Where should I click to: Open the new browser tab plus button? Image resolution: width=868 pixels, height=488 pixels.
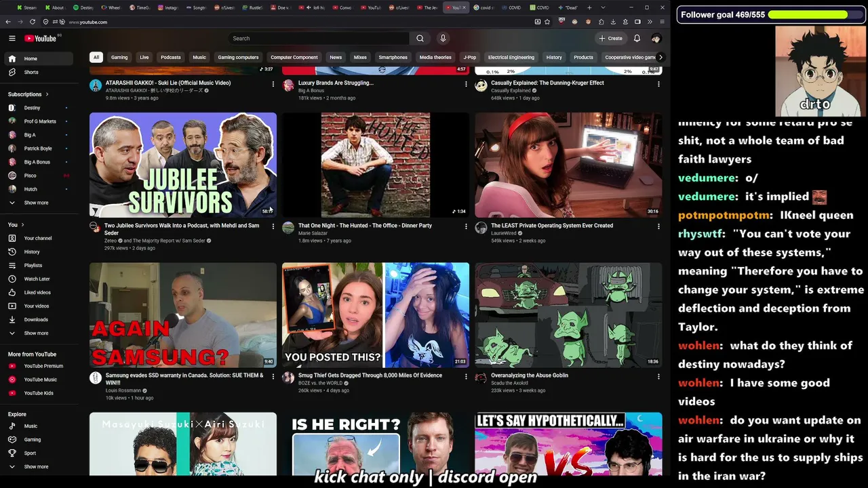pyautogui.click(x=589, y=7)
